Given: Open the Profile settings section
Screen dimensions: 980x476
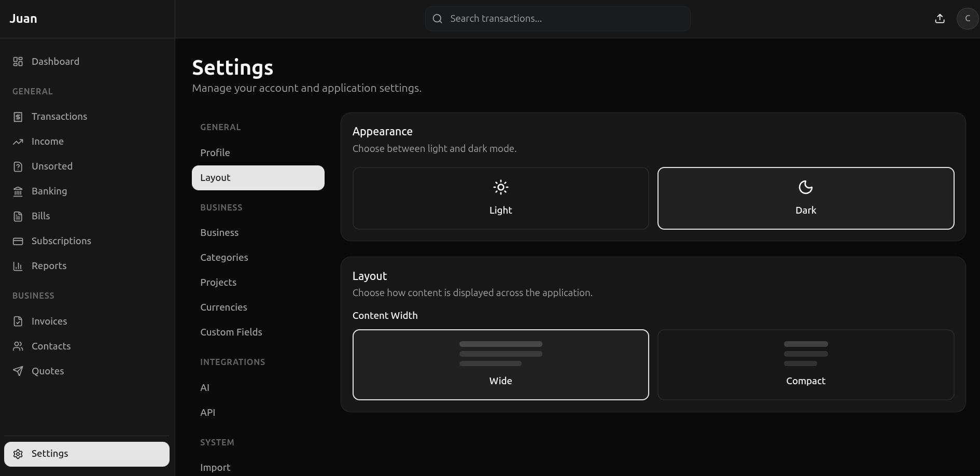Looking at the screenshot, I should click(215, 152).
